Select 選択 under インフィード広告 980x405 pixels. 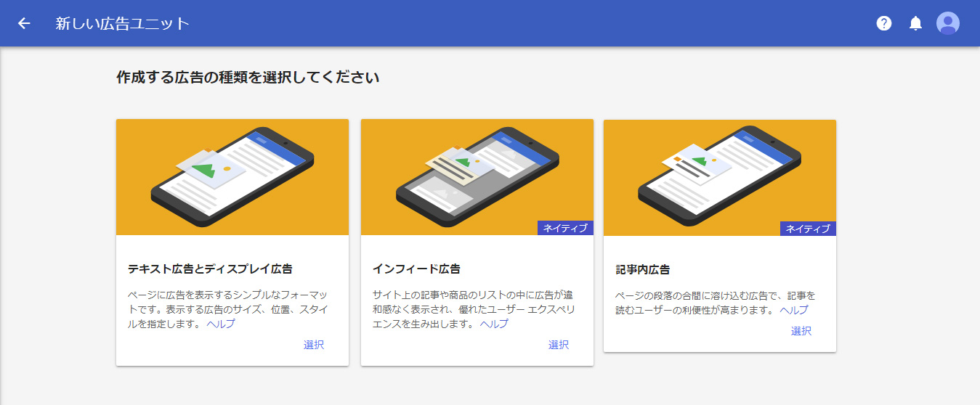(559, 345)
